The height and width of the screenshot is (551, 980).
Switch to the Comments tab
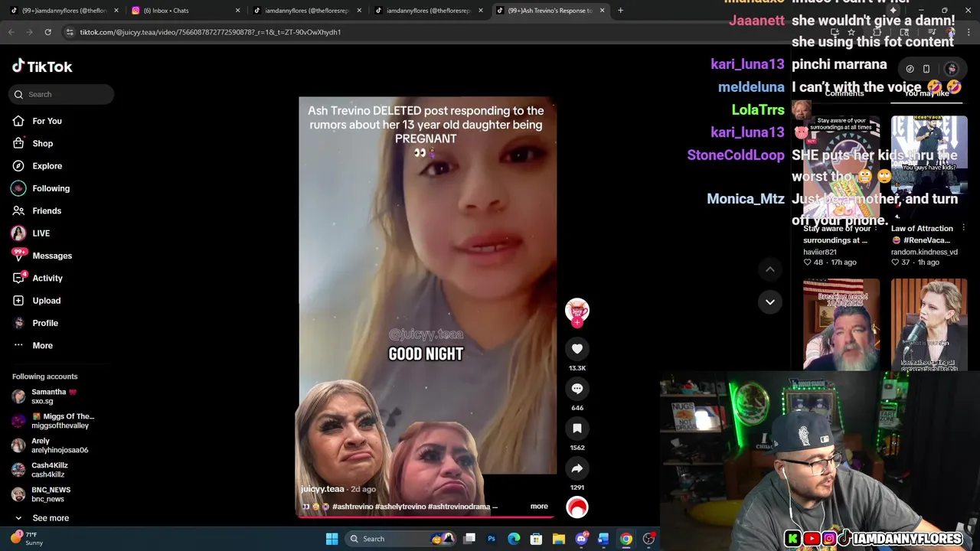(x=844, y=93)
